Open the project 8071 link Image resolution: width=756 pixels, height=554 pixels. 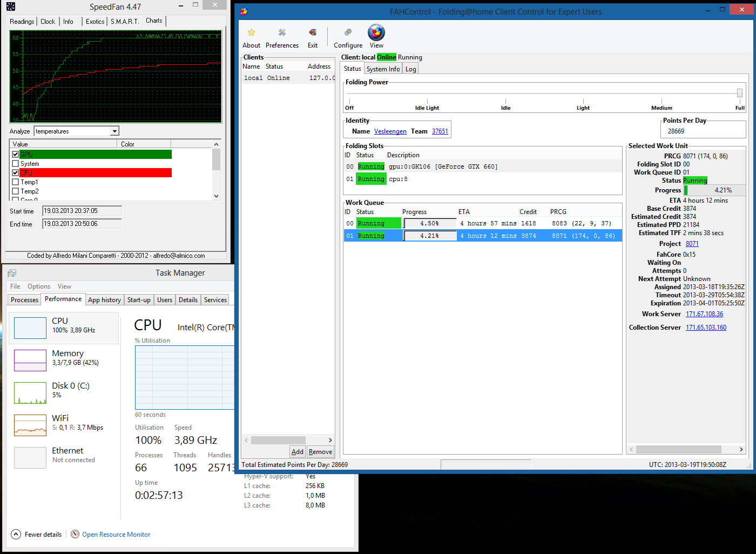pyautogui.click(x=692, y=244)
